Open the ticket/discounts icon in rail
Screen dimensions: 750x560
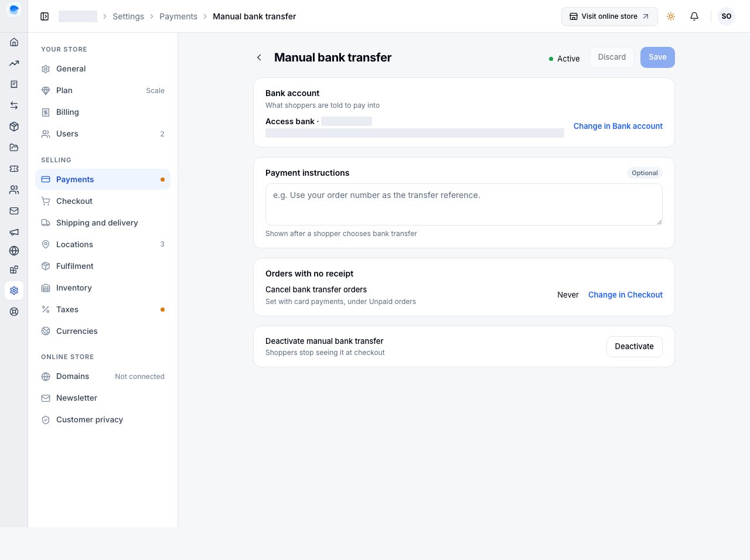(x=14, y=169)
